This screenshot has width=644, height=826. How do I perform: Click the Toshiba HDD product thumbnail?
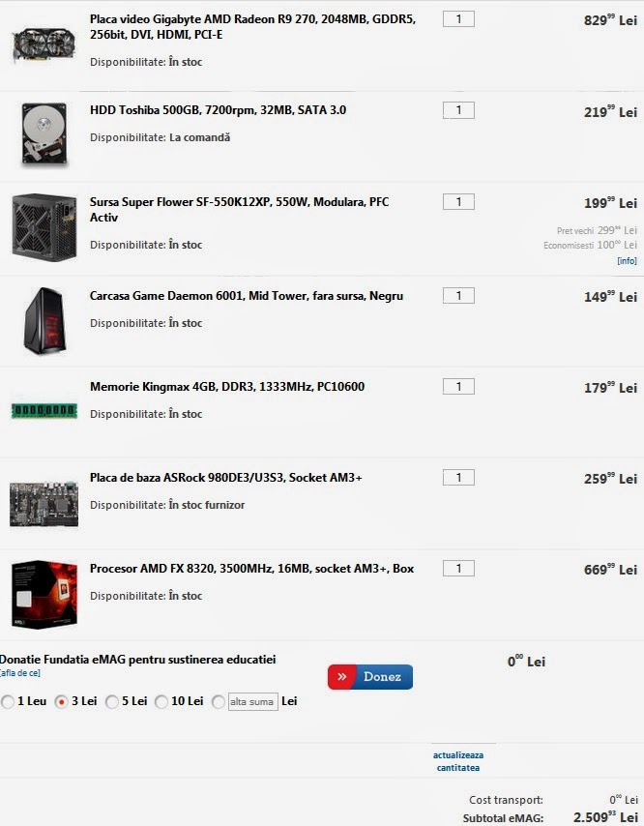[44, 133]
